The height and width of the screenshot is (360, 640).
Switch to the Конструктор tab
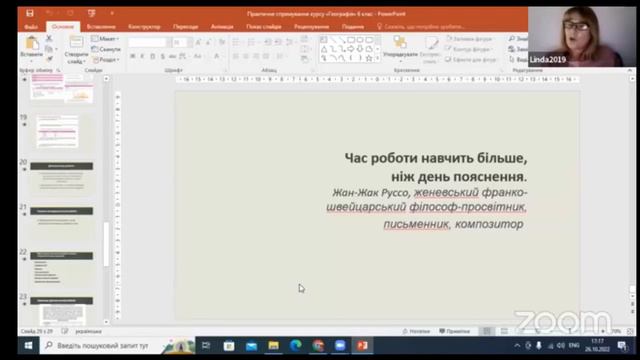pos(144,27)
